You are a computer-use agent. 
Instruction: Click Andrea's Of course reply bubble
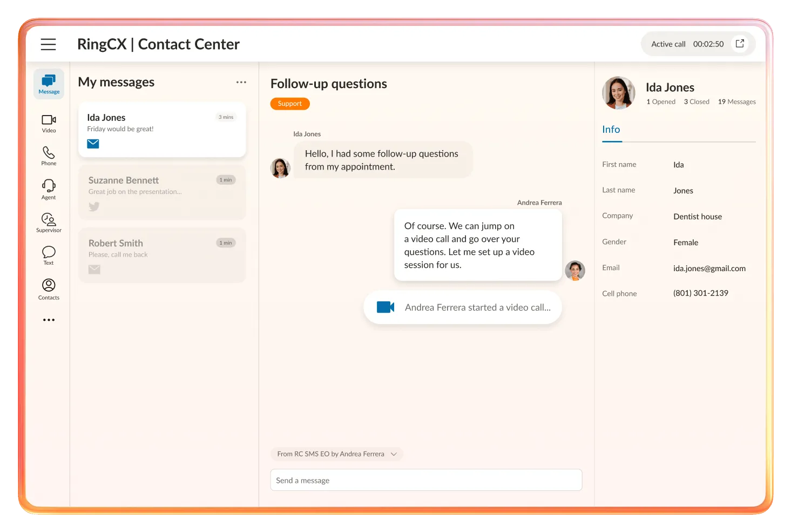478,245
